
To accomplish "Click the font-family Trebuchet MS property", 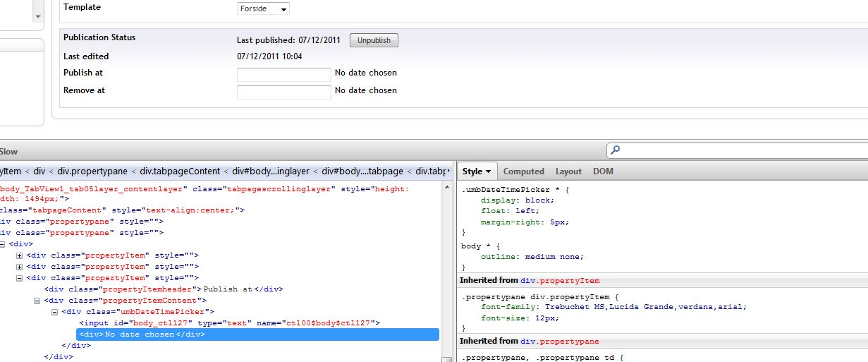I will 613,307.
